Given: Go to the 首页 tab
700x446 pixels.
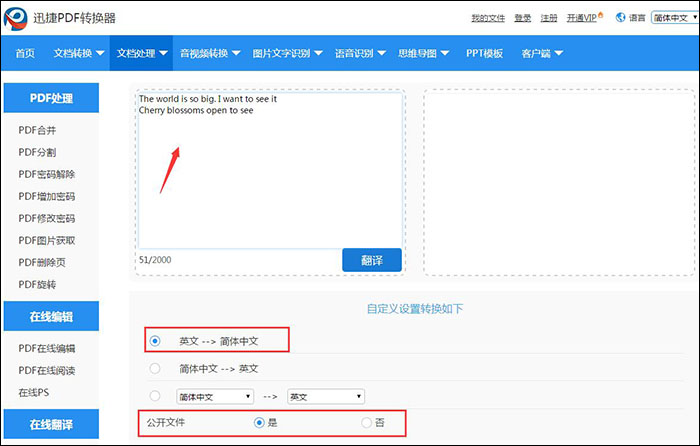Looking at the screenshot, I should click(25, 53).
